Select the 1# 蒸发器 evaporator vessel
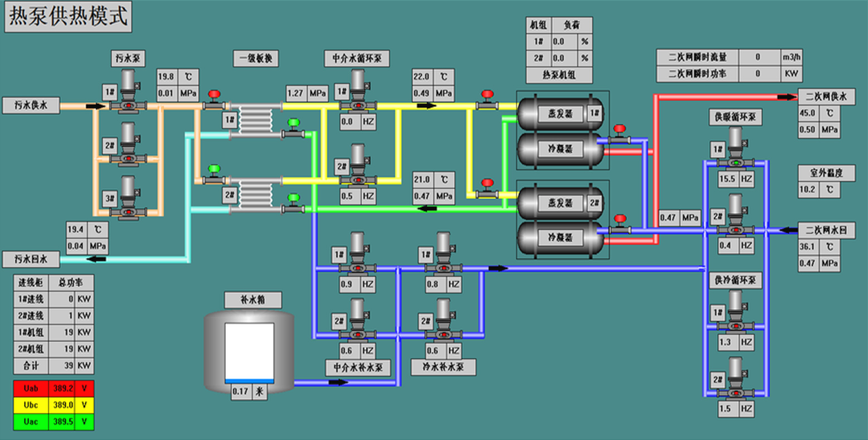The width and height of the screenshot is (868, 440). [560, 114]
